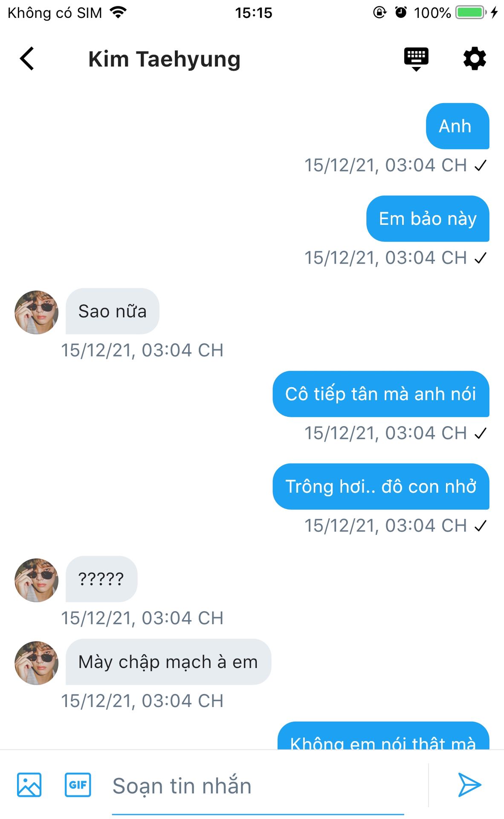This screenshot has width=504, height=819.
Task: Tap the alarm icon in status bar
Action: 401,12
